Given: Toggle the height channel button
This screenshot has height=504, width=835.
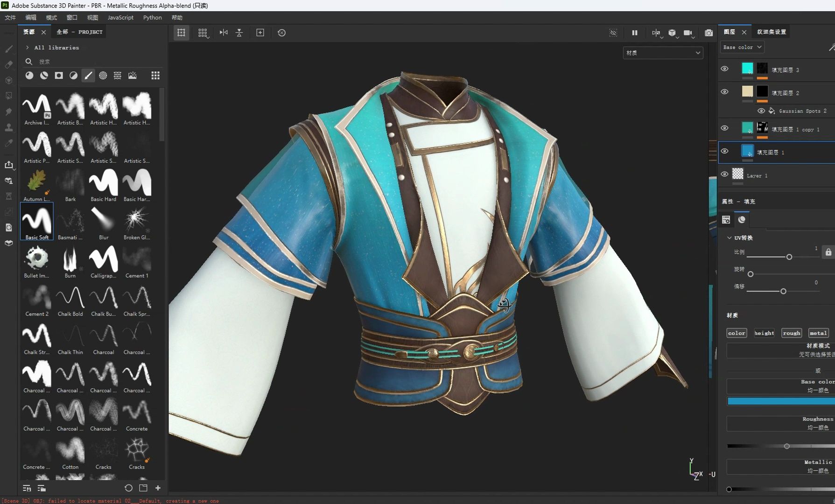Looking at the screenshot, I should [x=764, y=333].
